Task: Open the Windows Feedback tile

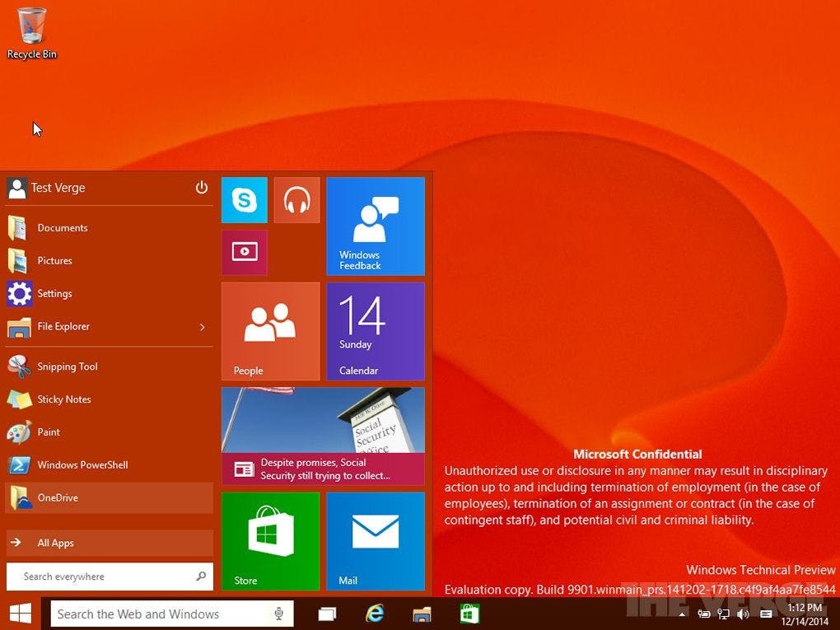Action: point(376,226)
